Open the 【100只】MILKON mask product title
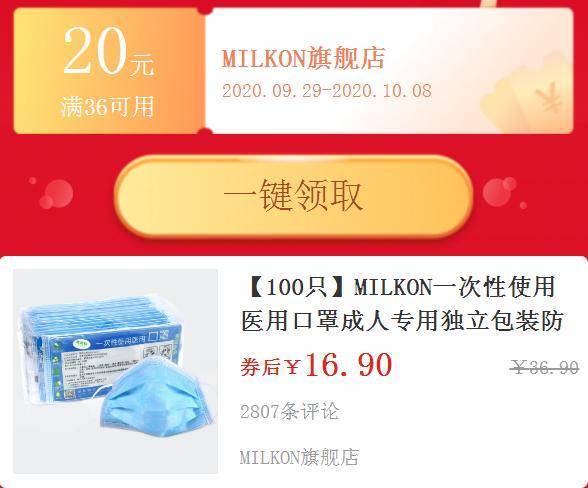This screenshot has height=488, width=588. (402, 304)
